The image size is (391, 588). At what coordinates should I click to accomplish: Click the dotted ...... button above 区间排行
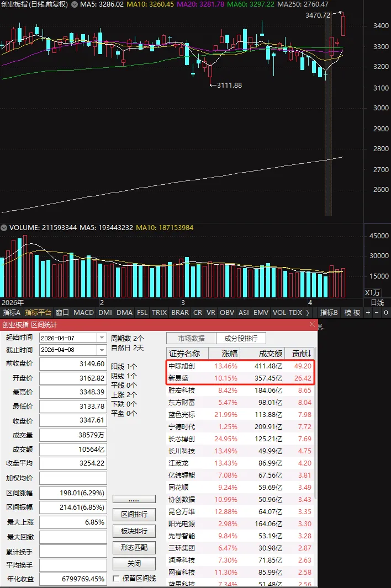134,499
